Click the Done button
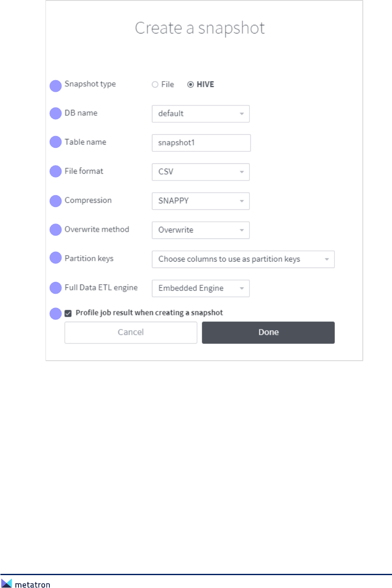Screen dimensions: 392x588 (268, 332)
